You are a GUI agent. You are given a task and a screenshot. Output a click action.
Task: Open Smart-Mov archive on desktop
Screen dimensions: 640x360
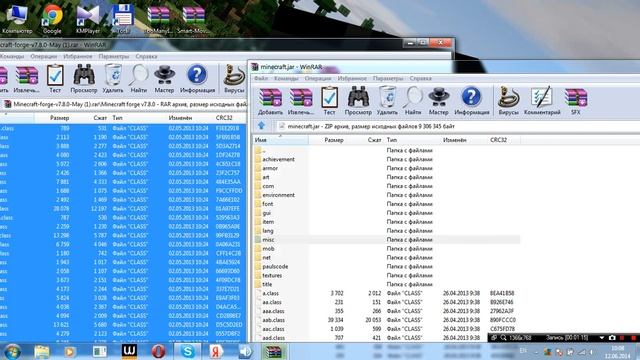click(193, 19)
